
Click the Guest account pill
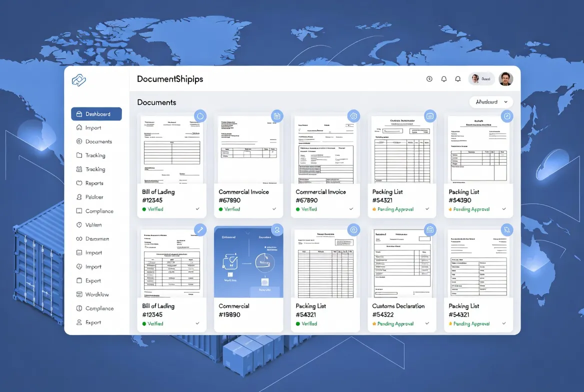[x=481, y=78]
